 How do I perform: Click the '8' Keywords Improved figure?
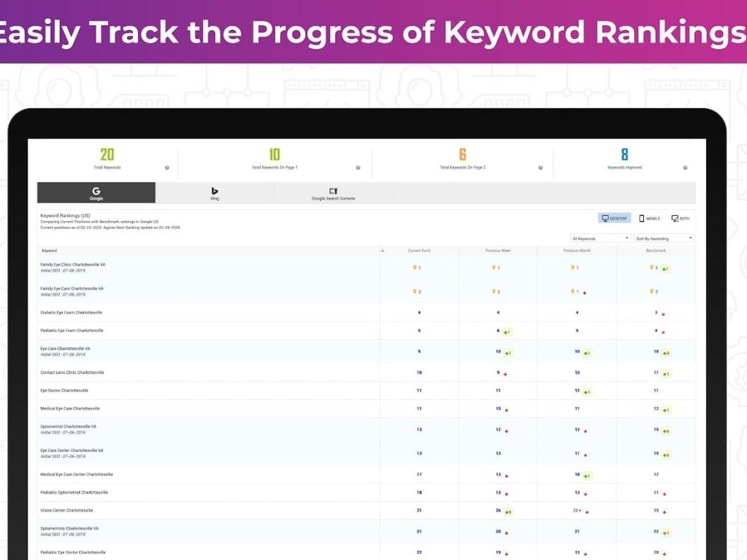click(624, 155)
